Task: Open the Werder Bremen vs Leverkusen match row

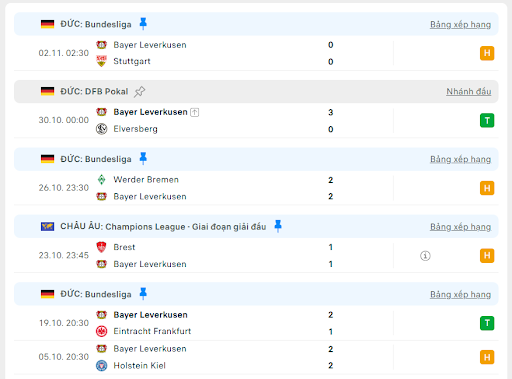Action: point(256,188)
